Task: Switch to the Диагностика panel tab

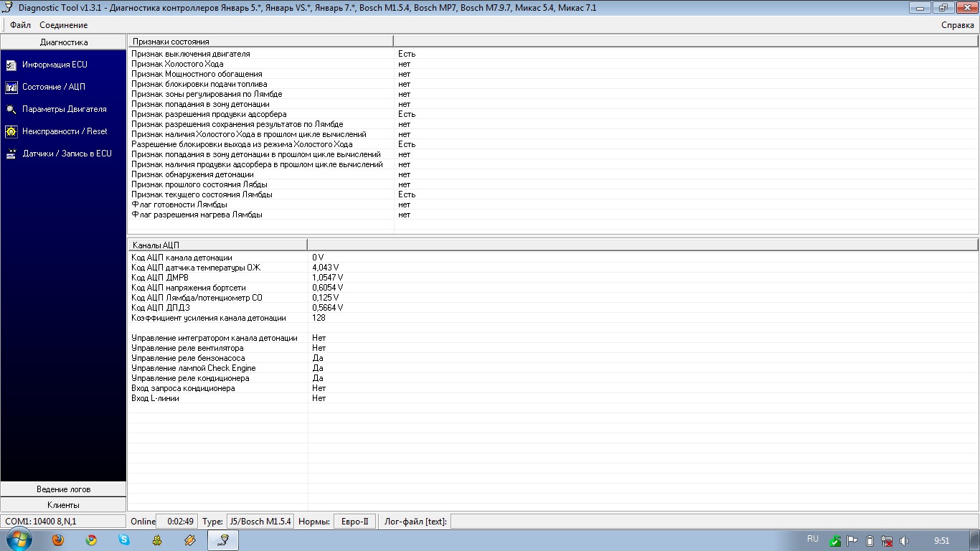Action: pos(63,42)
